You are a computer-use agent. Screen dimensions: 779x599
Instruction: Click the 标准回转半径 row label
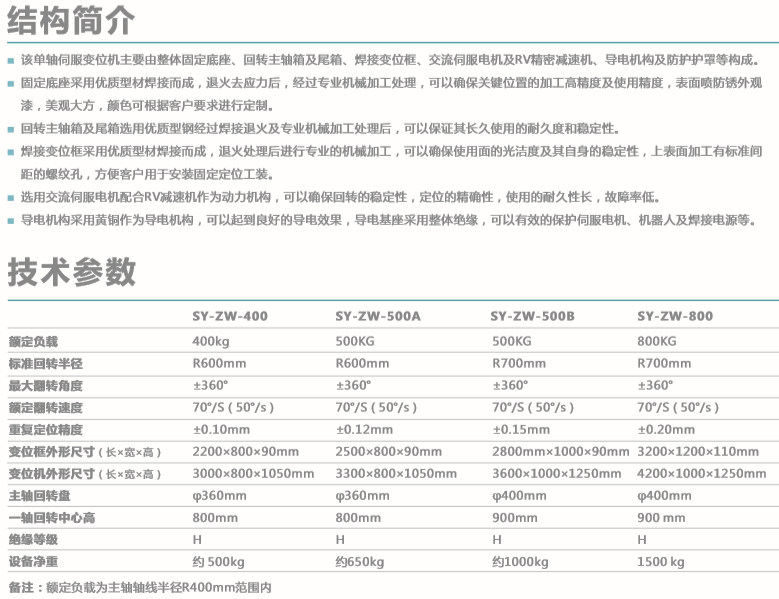pos(46,364)
